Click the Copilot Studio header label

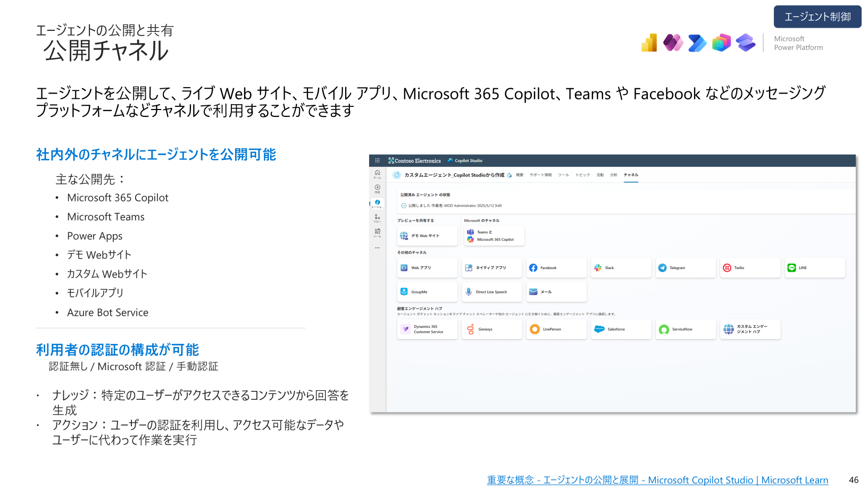click(469, 161)
